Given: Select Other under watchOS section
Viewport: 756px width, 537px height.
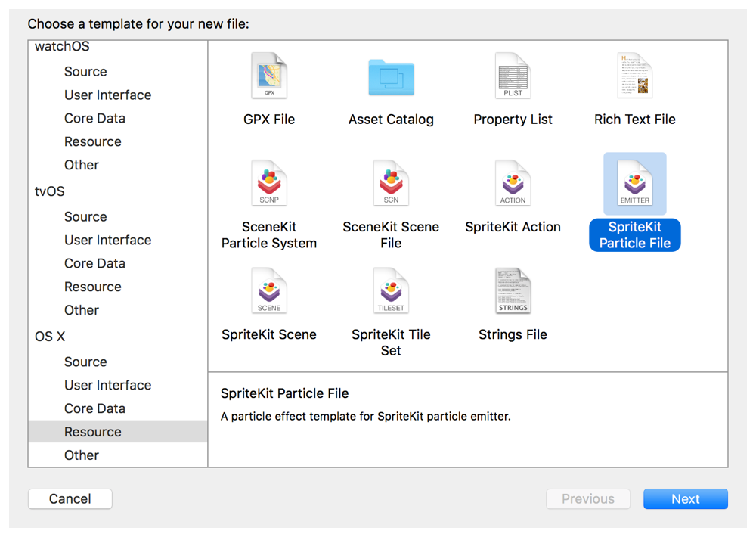Looking at the screenshot, I should (x=82, y=165).
